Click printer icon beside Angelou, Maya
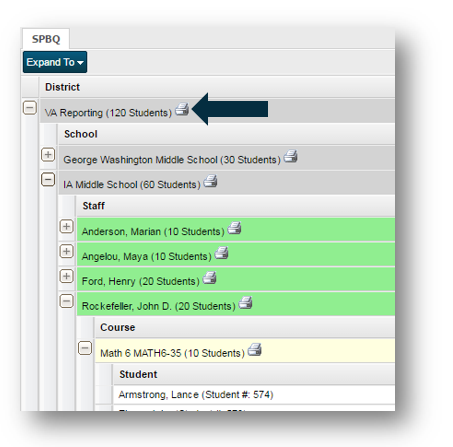 [x=221, y=253]
